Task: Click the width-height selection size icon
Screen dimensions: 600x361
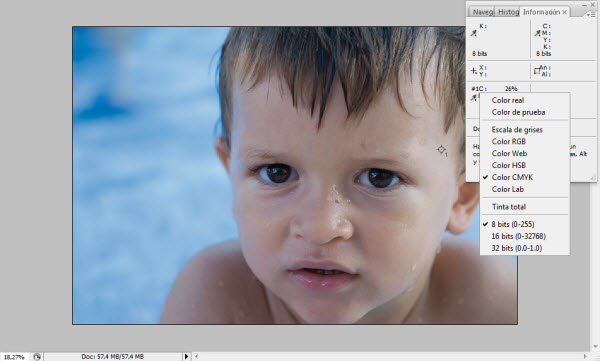Action: coord(537,71)
